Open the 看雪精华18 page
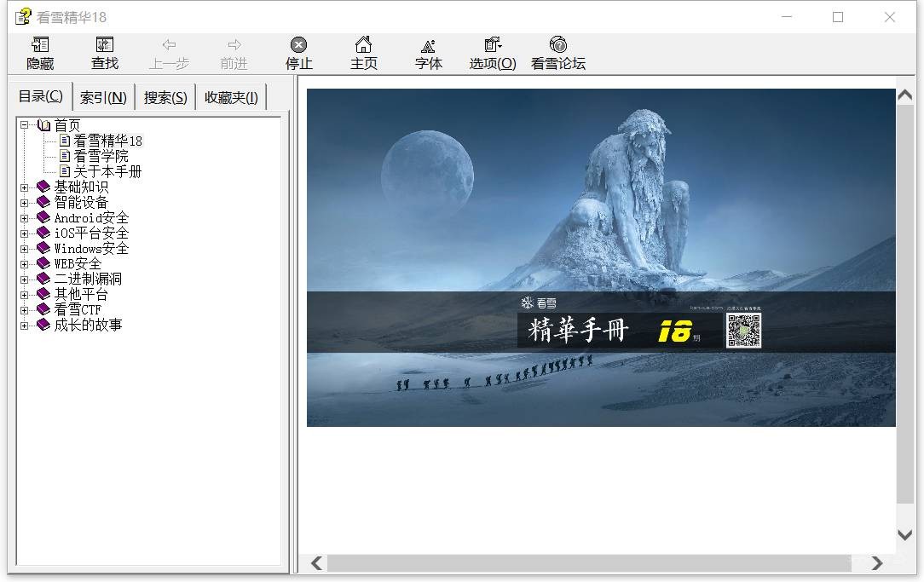924x582 pixels. tap(107, 141)
